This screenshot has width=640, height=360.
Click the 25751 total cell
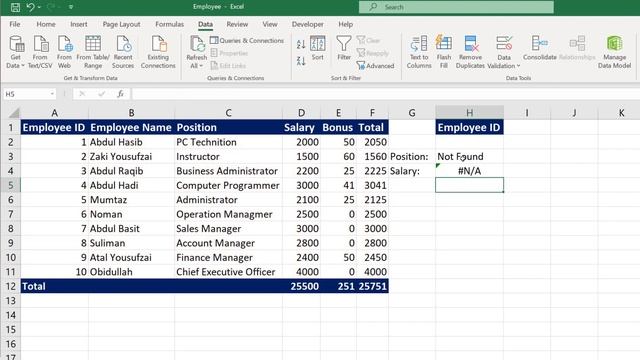372,286
